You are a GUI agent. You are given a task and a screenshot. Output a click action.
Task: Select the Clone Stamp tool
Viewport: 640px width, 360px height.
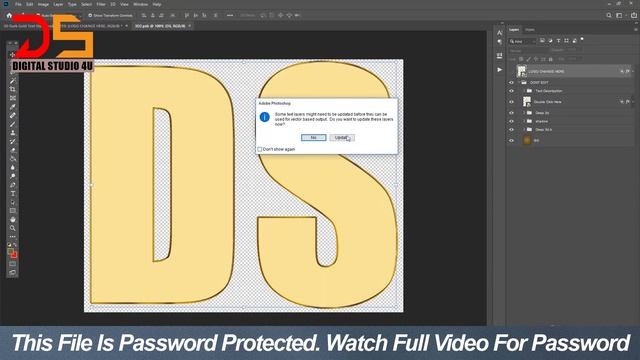[x=13, y=133]
